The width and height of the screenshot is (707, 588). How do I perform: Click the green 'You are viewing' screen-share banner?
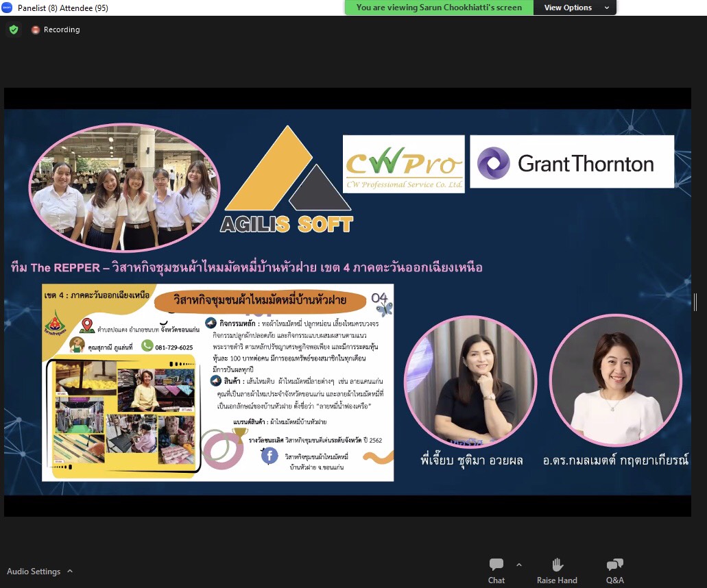439,8
